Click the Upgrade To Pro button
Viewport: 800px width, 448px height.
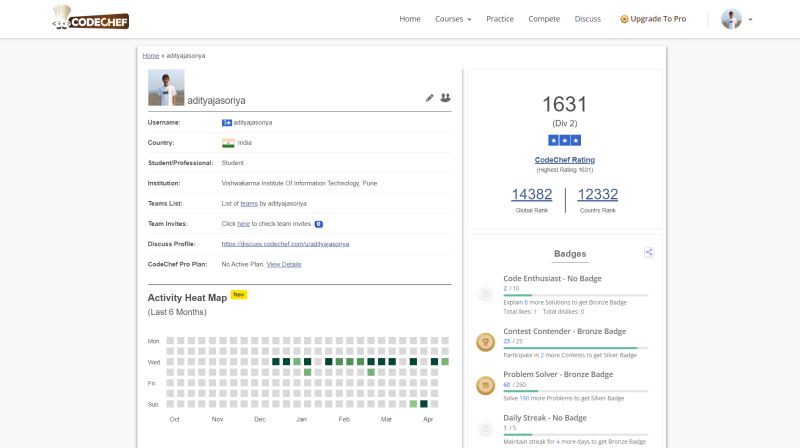653,19
